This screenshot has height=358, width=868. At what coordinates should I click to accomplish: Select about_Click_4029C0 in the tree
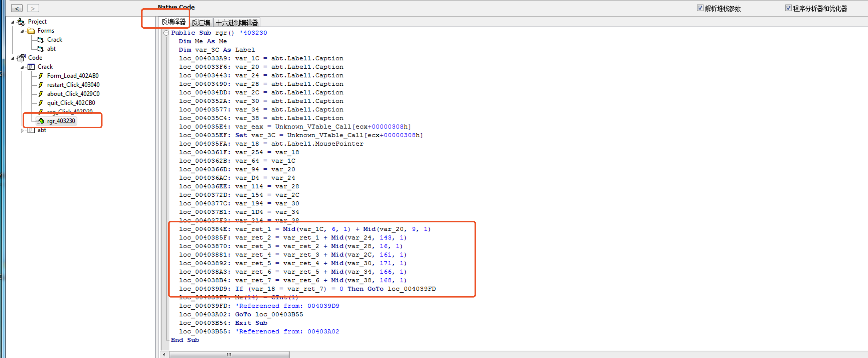point(73,94)
